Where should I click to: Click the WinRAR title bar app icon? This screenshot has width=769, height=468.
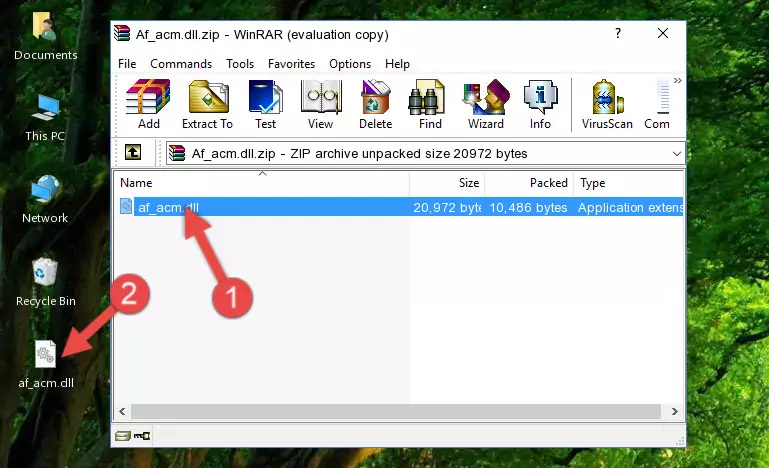pos(122,34)
